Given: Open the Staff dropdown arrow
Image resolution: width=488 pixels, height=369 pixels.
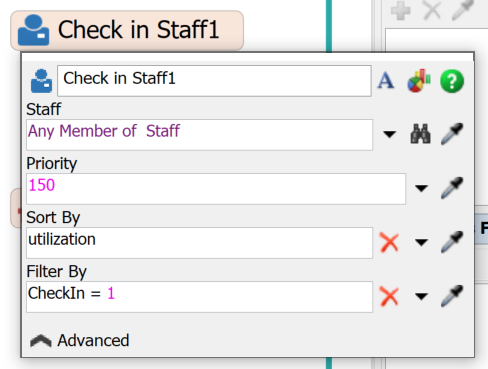Looking at the screenshot, I should click(x=389, y=134).
